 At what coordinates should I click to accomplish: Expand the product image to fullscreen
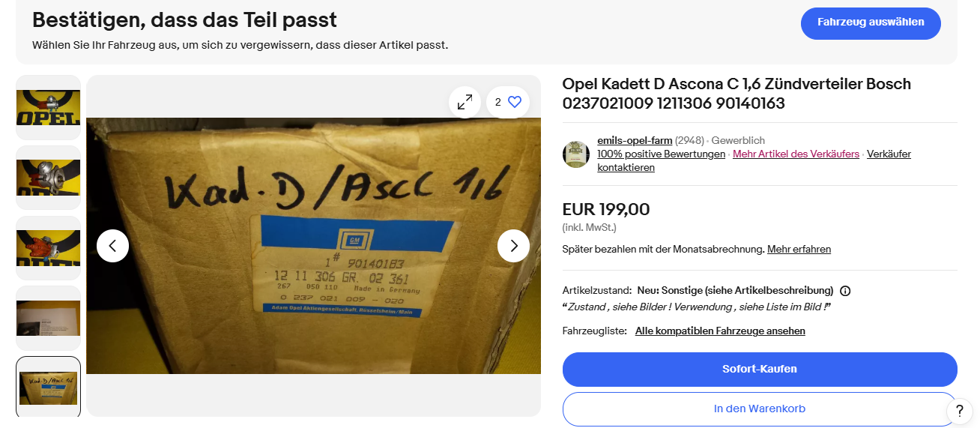pyautogui.click(x=465, y=102)
